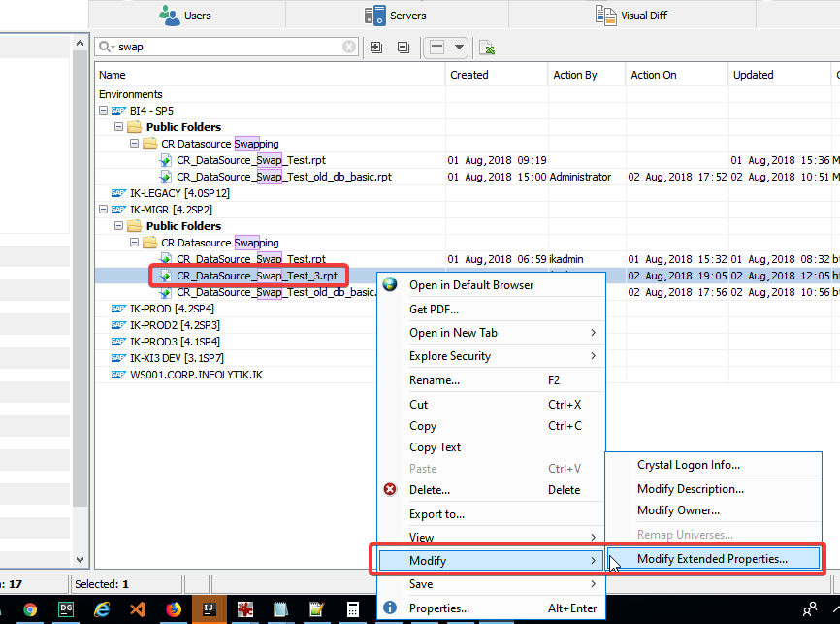Click folder icon of BI4 Public Folders
This screenshot has width=840, height=624.
coord(135,127)
